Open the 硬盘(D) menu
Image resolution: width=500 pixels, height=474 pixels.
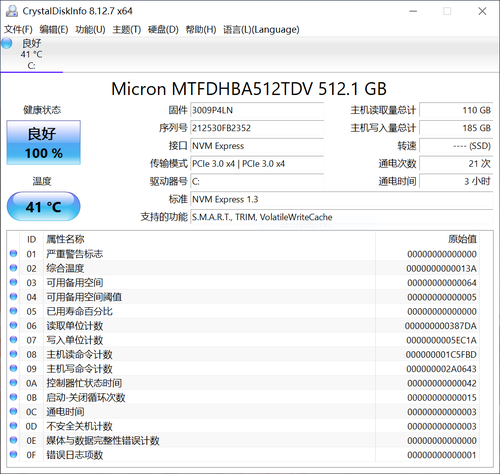(x=163, y=30)
